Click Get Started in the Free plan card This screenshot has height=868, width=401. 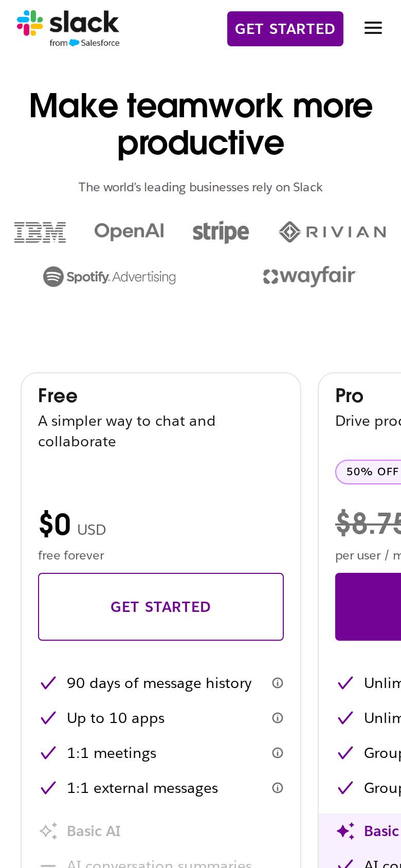click(x=161, y=607)
